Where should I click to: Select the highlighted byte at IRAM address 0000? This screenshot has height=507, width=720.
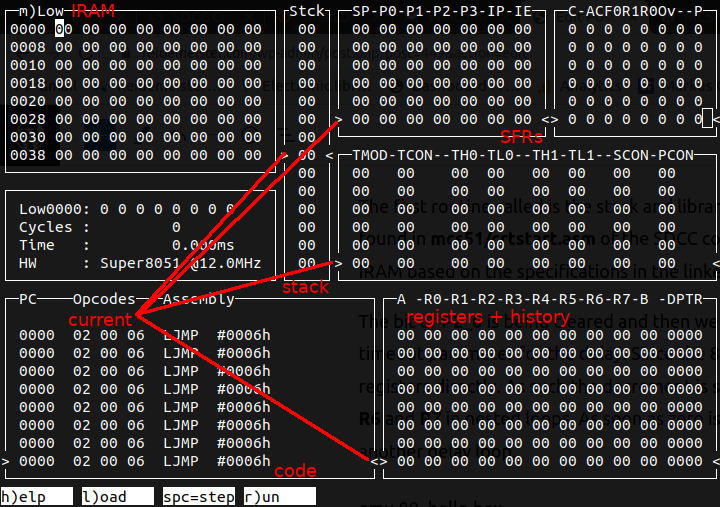coord(60,29)
